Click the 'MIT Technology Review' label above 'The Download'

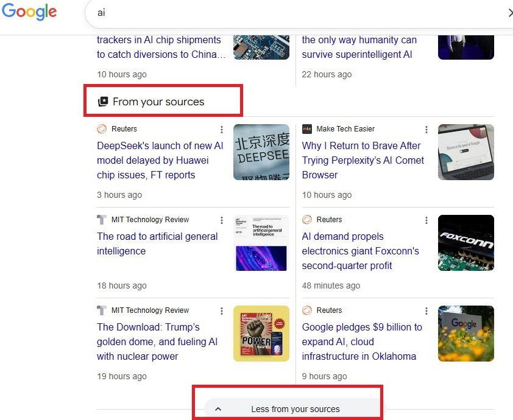coord(150,310)
